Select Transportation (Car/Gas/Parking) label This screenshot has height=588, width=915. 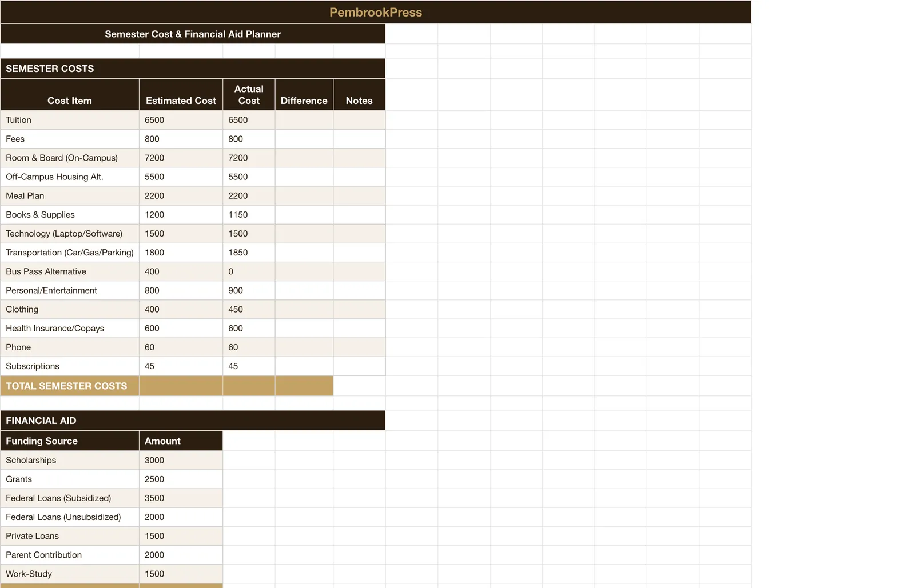(70, 252)
